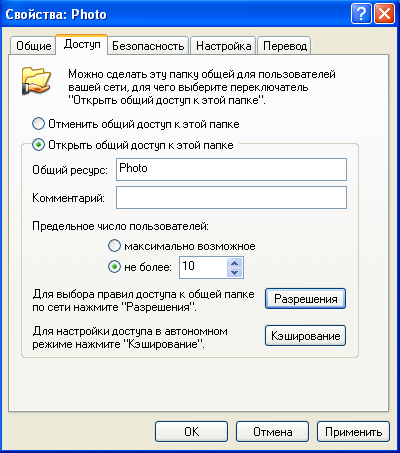
Task: Click the Кэширование button
Action: (x=305, y=336)
